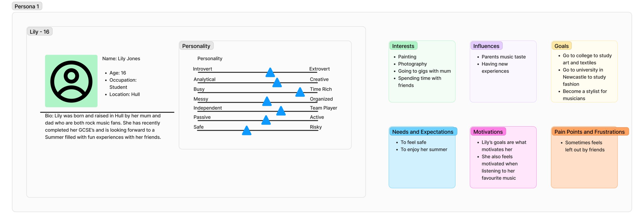
Task: Click the Safe-Risky triangle marker
Action: coord(247,131)
